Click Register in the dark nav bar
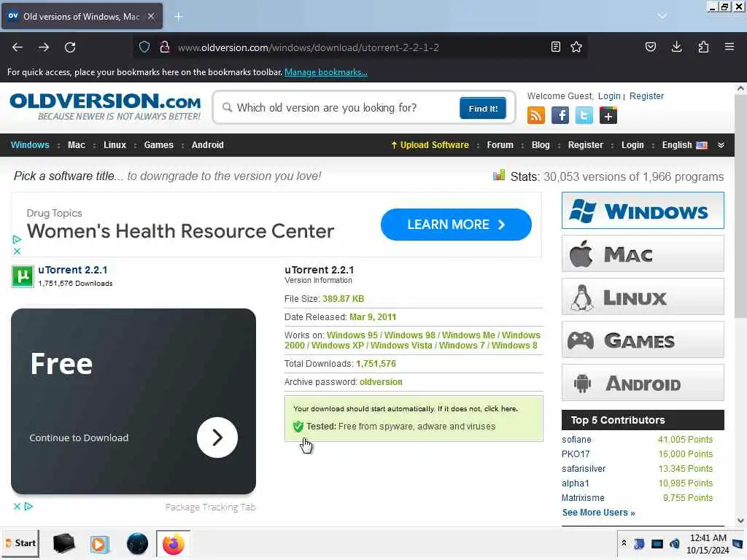The height and width of the screenshot is (560, 747). (x=586, y=145)
